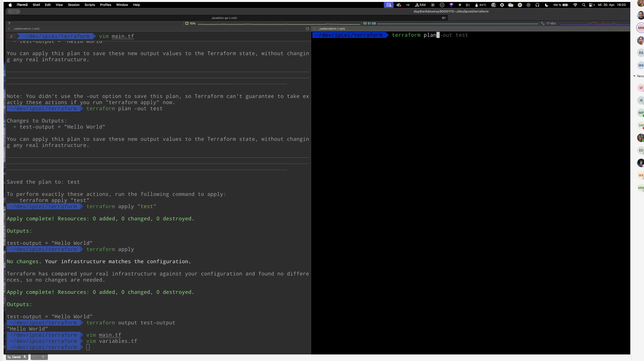Select the JS participant avatar
644x361 pixels.
[640, 100]
